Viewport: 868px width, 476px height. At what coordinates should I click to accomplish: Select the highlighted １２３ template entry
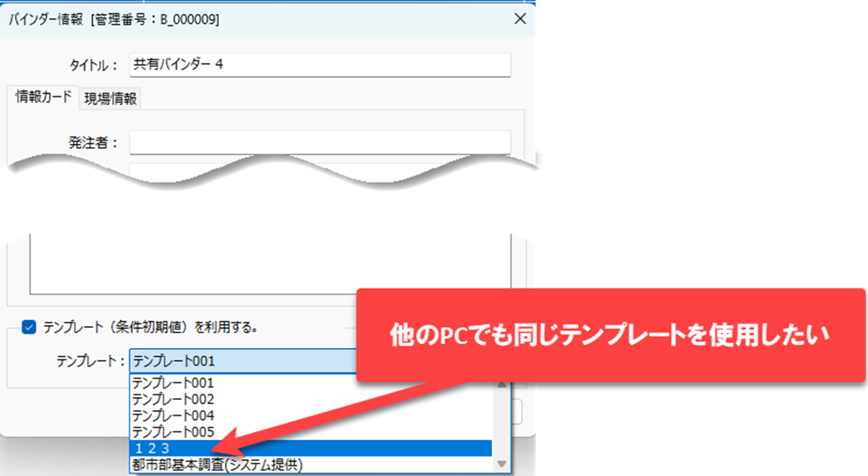311,448
